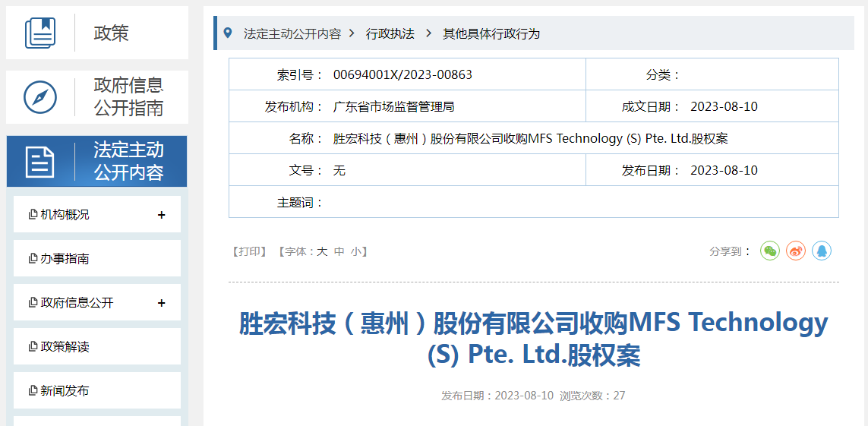The width and height of the screenshot is (868, 426).
Task: Open the 政策 sidebar section
Action: tap(97, 33)
